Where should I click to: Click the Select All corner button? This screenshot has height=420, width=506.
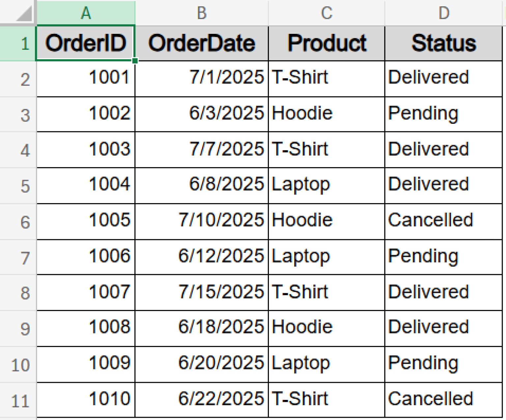18,13
